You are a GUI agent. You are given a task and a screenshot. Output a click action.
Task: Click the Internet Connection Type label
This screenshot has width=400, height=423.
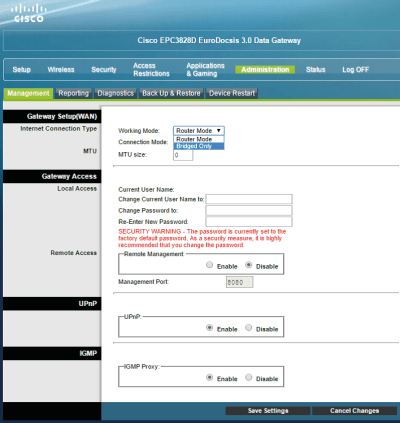pyautogui.click(x=59, y=129)
